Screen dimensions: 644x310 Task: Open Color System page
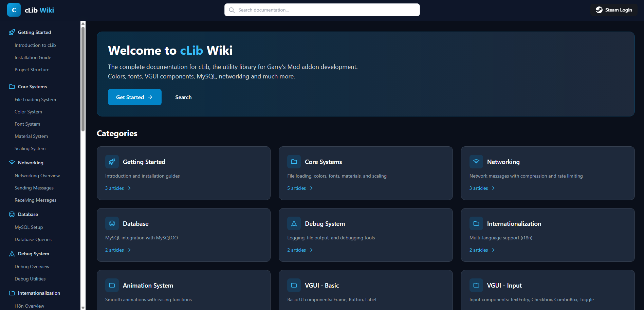[x=28, y=112]
